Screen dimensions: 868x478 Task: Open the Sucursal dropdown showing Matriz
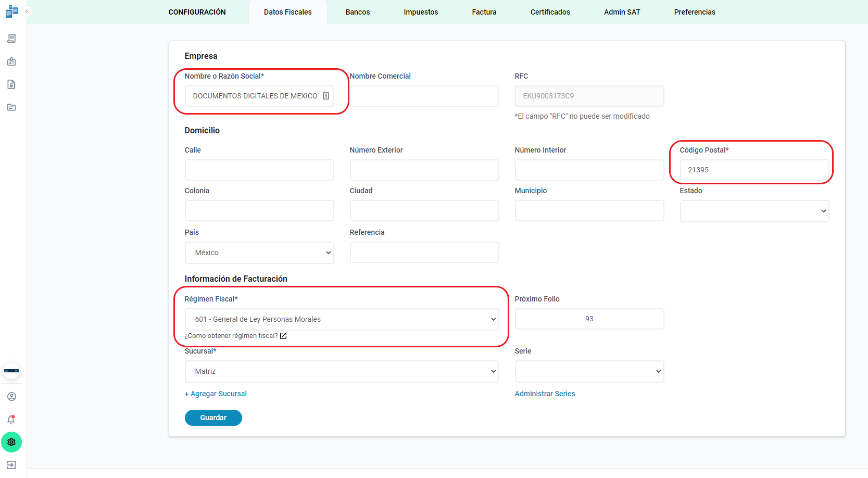coord(342,371)
